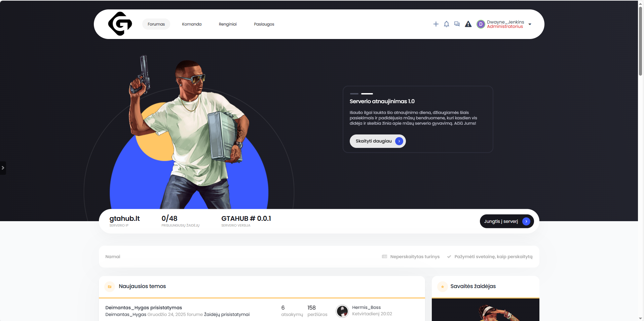Click the Ketvirtadienį 20:02 timestamp

(372, 314)
